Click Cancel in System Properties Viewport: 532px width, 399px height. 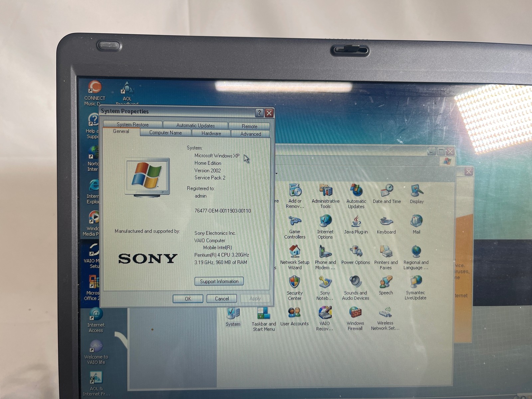point(222,299)
